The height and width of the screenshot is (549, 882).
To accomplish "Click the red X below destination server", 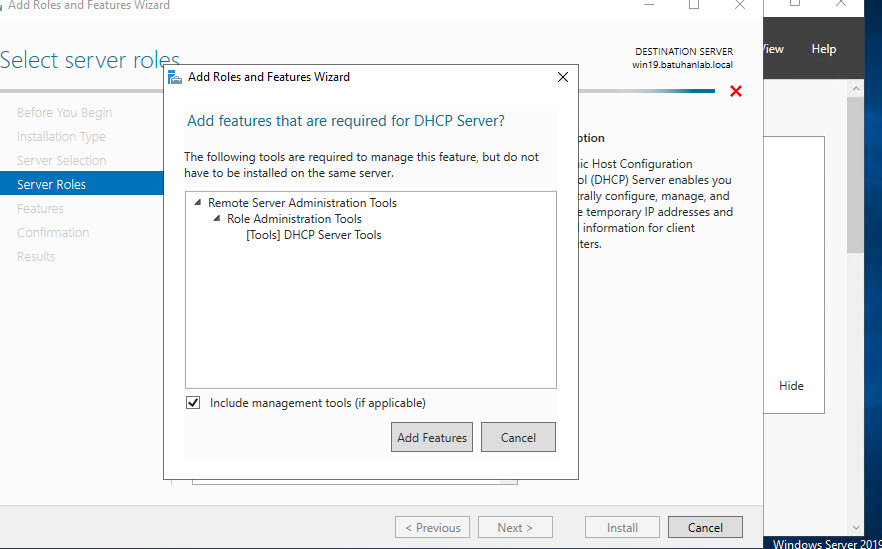I will (x=736, y=91).
